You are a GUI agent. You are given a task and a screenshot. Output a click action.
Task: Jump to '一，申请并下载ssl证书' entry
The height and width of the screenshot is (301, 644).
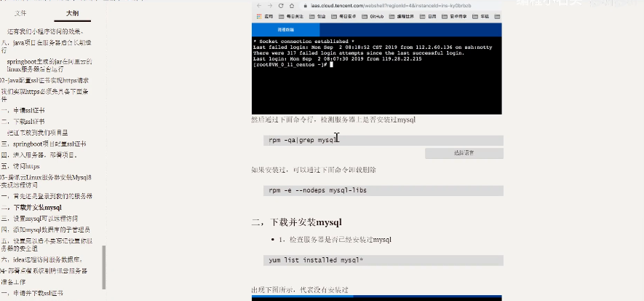click(x=33, y=293)
